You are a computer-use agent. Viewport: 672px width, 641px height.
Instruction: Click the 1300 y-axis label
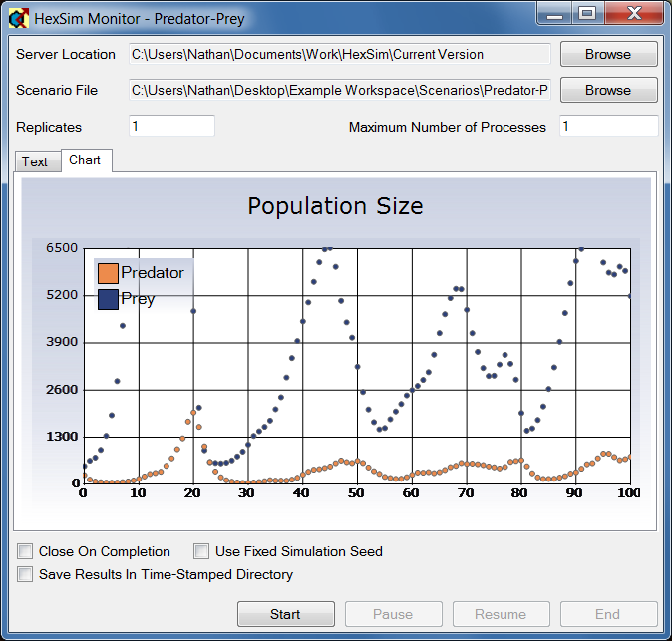point(62,437)
